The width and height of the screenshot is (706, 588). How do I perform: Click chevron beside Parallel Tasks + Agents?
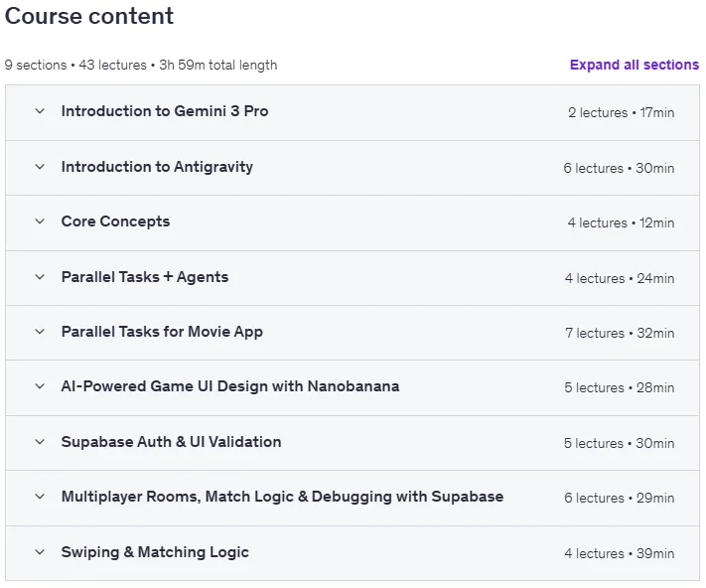tap(40, 277)
